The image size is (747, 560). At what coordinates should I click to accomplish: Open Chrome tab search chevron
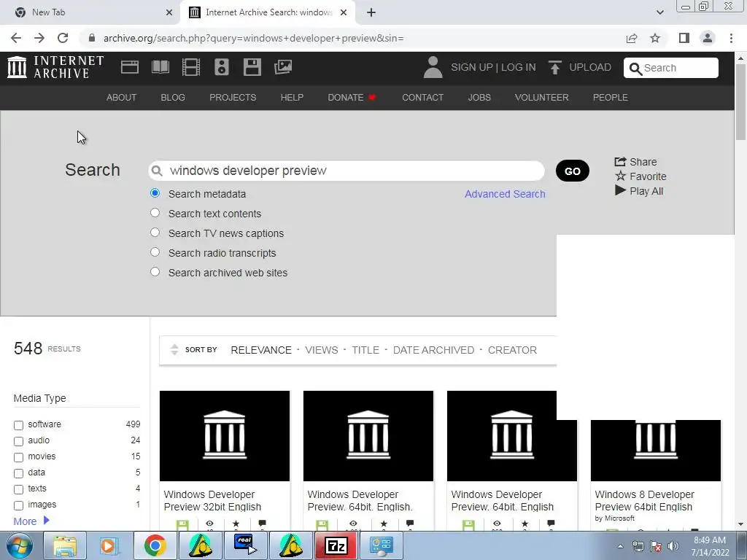[x=659, y=12]
